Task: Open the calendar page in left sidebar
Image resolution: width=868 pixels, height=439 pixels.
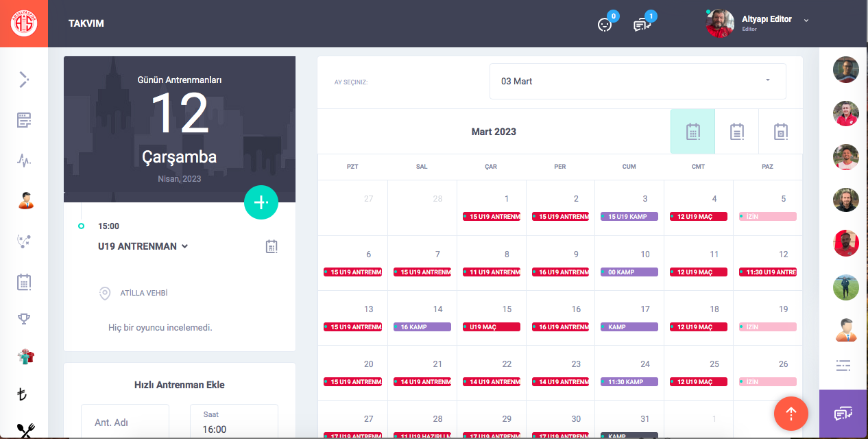Action: [24, 281]
